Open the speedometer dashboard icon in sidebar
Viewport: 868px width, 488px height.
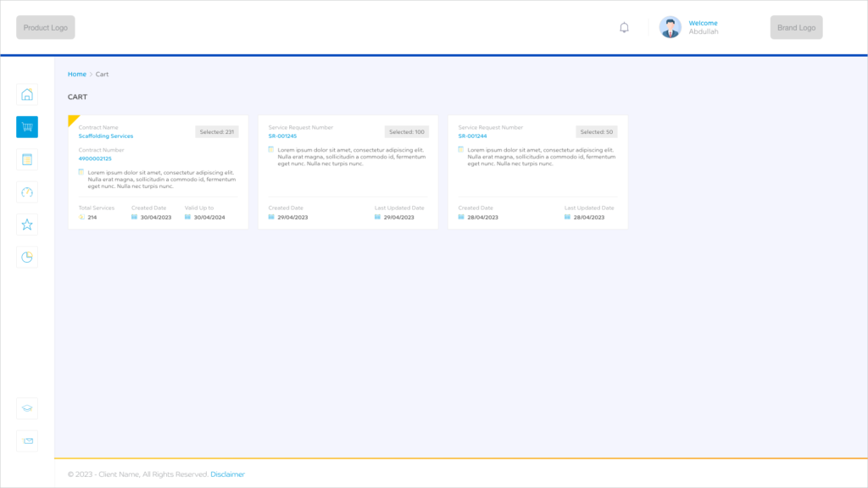(x=27, y=192)
